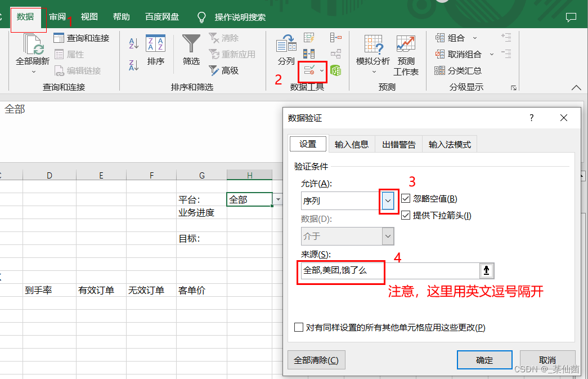Switch to 输入法模式 tab in dialog
The height and width of the screenshot is (379, 588).
tap(450, 145)
